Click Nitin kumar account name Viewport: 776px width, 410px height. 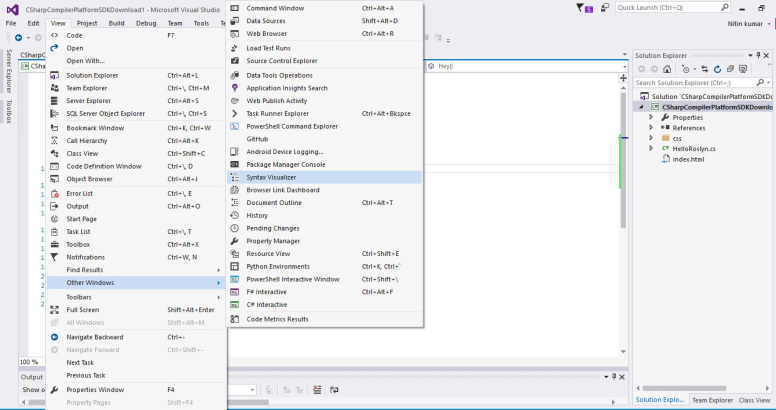point(745,24)
